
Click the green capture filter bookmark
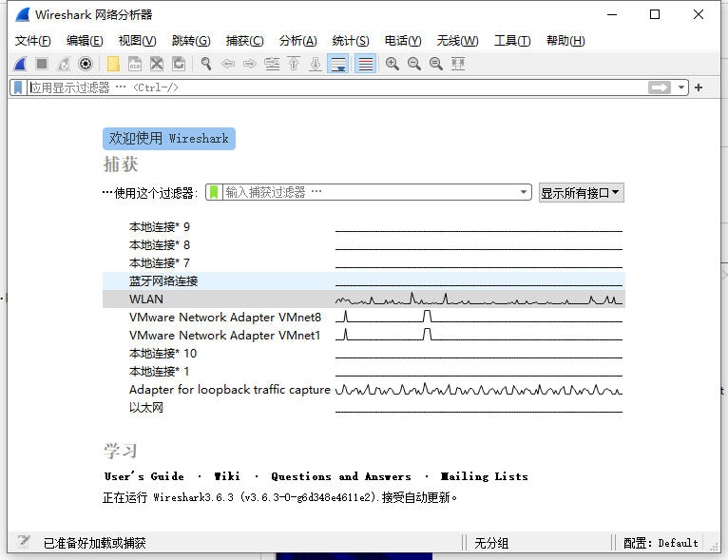point(214,192)
